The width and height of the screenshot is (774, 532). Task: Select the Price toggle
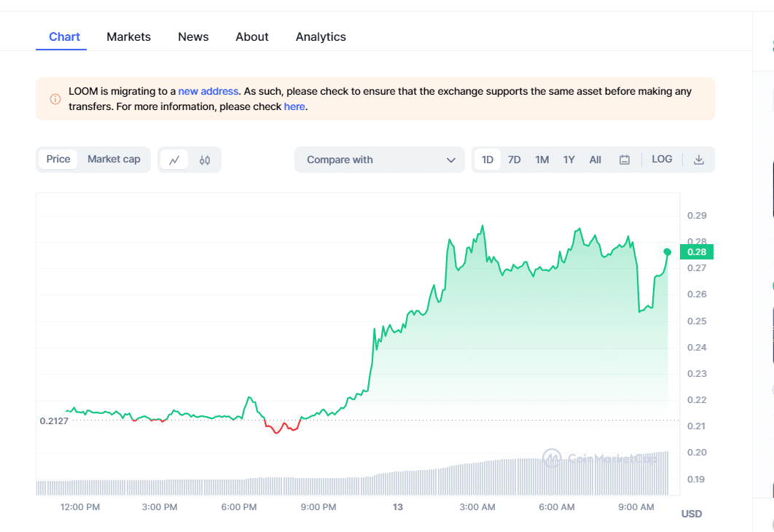coord(58,160)
